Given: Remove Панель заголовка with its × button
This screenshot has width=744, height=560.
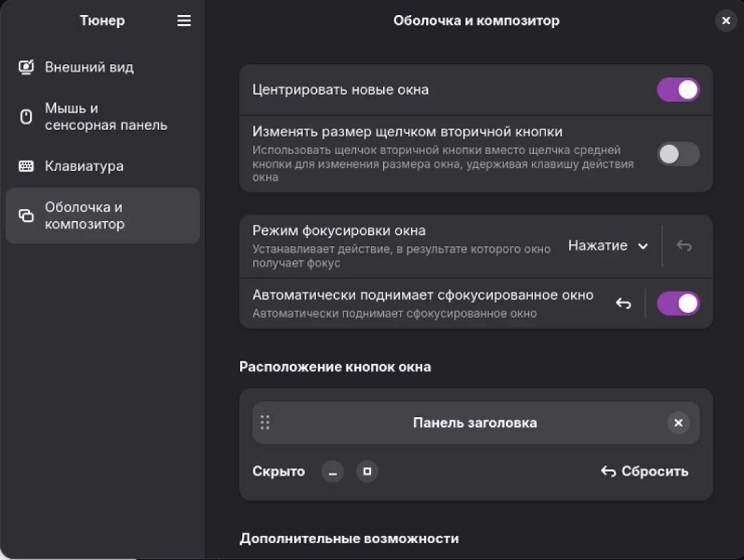Looking at the screenshot, I should click(678, 422).
